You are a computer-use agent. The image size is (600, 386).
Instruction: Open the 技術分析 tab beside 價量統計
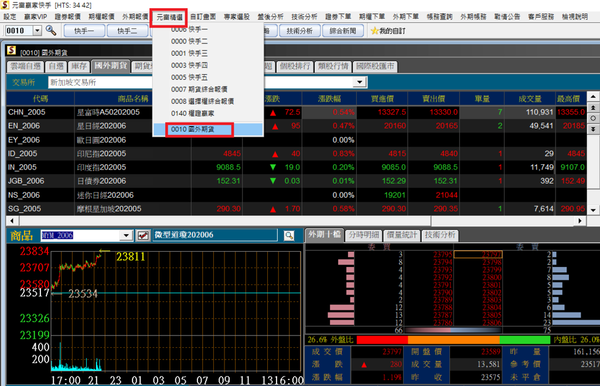[x=440, y=235]
